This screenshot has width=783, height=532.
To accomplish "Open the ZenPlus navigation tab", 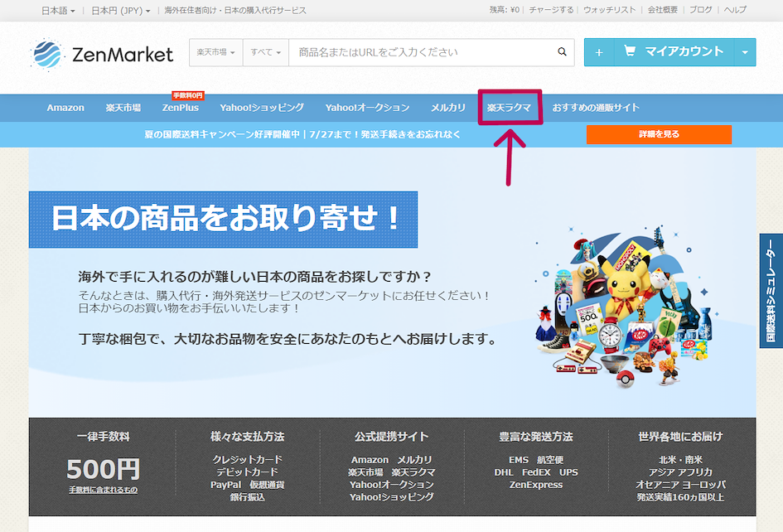I will [181, 108].
